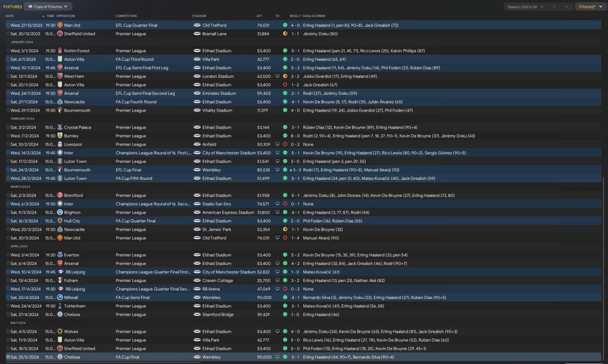The image size is (608, 364).
Task: Click the Millwall club crest
Action: pyautogui.click(x=60, y=298)
